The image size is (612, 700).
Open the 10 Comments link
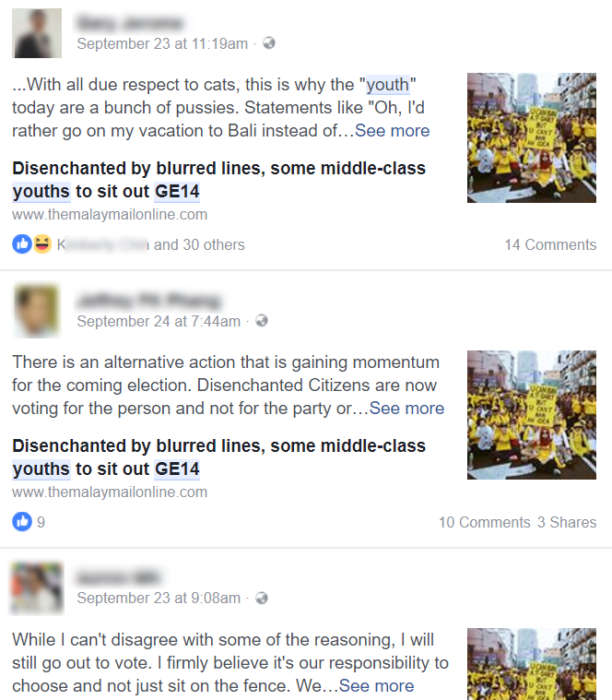[485, 522]
